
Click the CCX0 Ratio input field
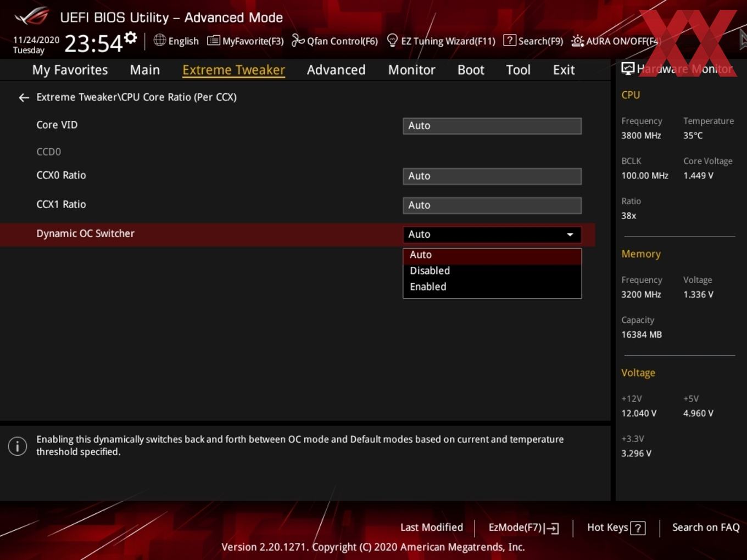pyautogui.click(x=492, y=176)
